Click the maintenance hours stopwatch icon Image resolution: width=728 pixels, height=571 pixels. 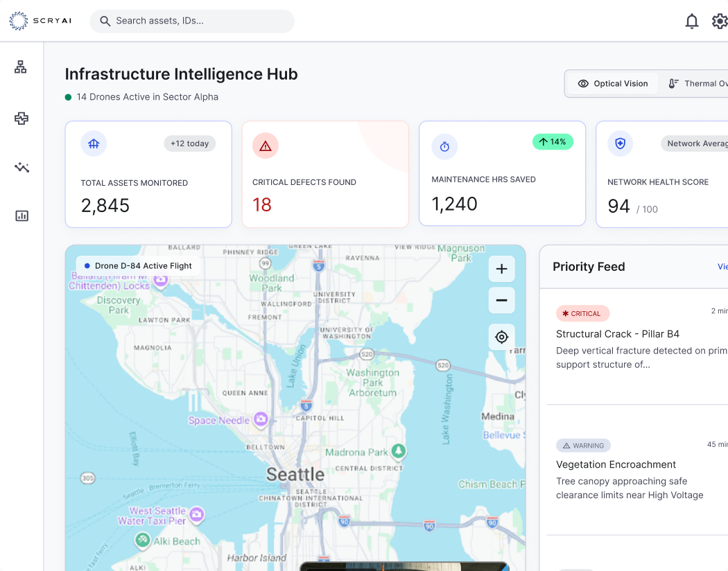pyautogui.click(x=444, y=147)
